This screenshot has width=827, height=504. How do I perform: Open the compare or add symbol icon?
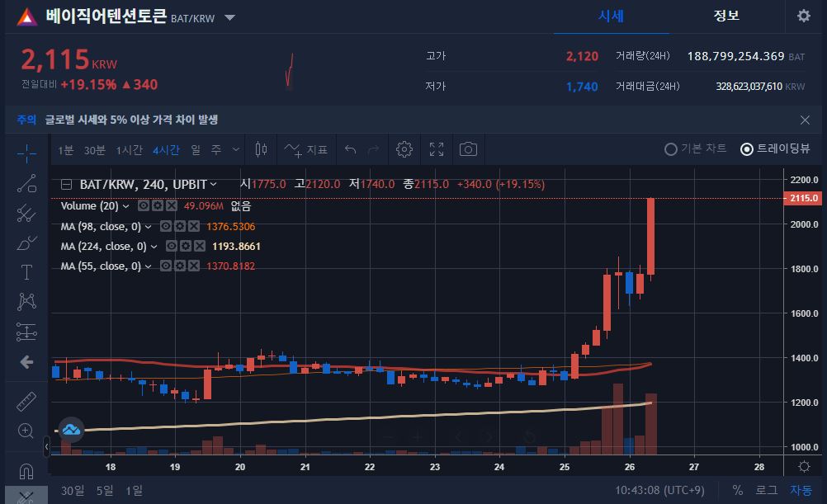(293, 150)
